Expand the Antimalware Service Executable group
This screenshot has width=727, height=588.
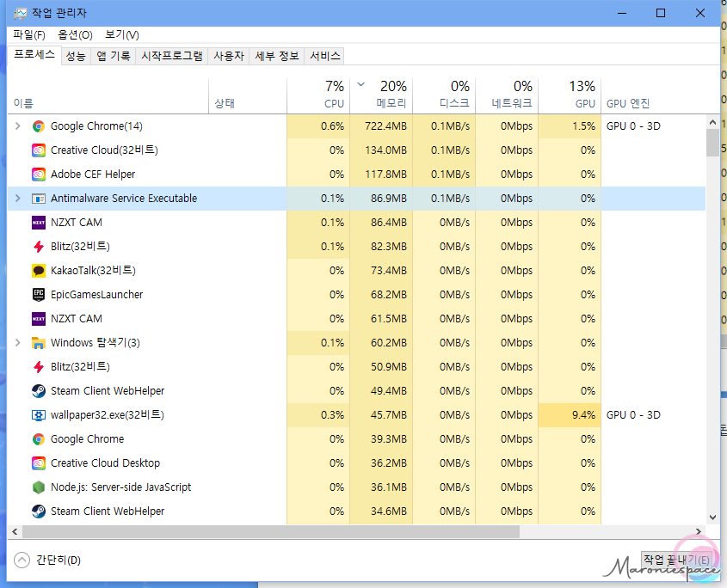pyautogui.click(x=17, y=199)
